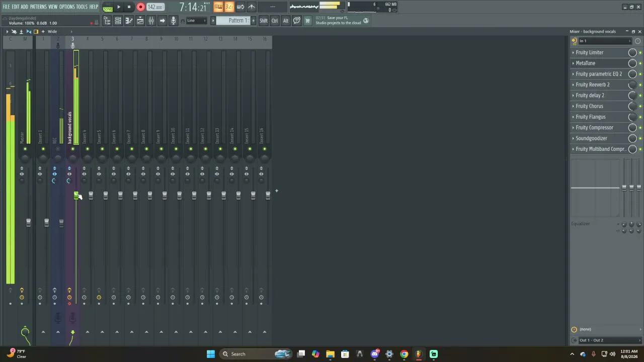Toggle Song/Pattern mode button
Screen dimensions: 644x362
point(108,7)
